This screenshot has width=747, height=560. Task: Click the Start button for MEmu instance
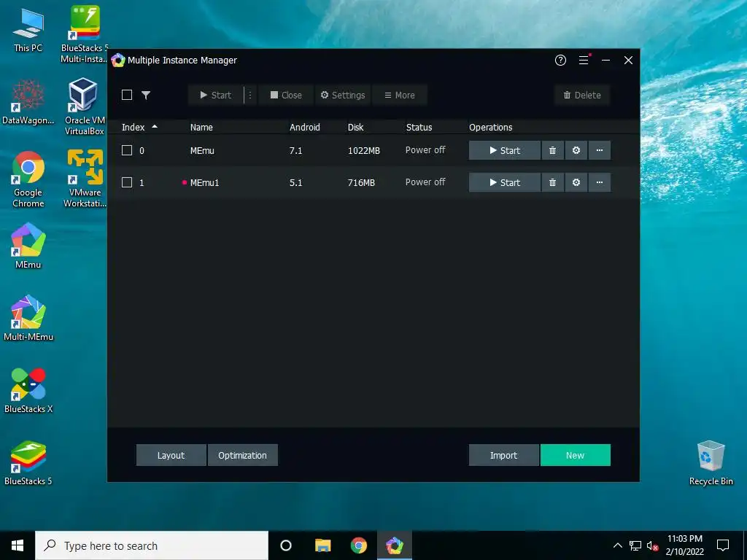coord(505,150)
